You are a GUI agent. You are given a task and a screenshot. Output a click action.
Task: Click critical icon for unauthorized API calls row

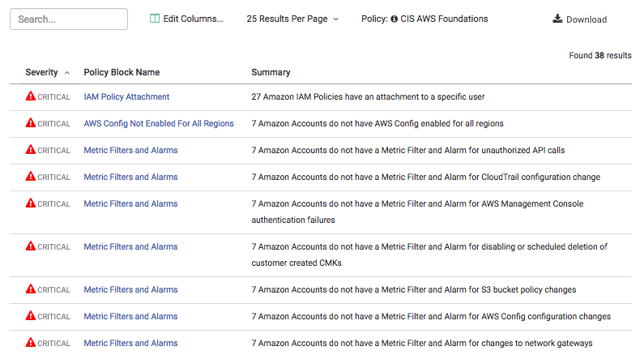pyautogui.click(x=31, y=150)
